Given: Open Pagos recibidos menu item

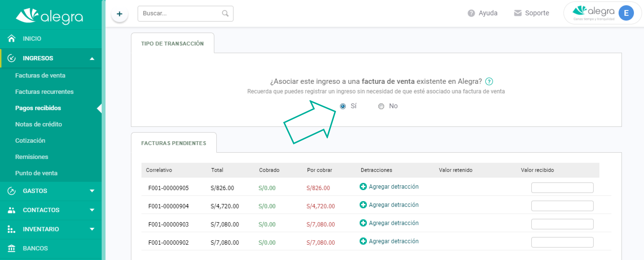Looking at the screenshot, I should click(38, 108).
